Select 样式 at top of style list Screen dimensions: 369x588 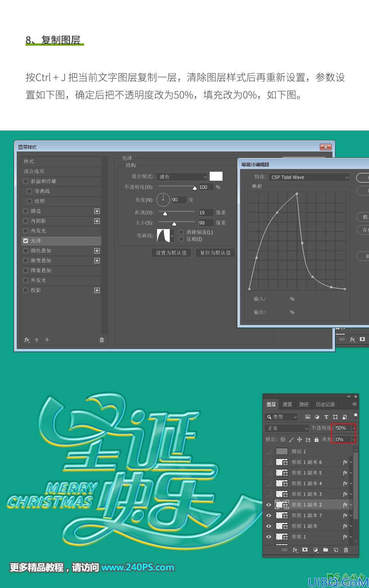61,162
